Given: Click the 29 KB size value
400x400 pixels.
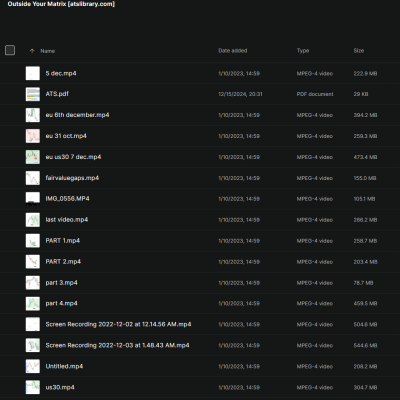Looking at the screenshot, I should pos(361,94).
